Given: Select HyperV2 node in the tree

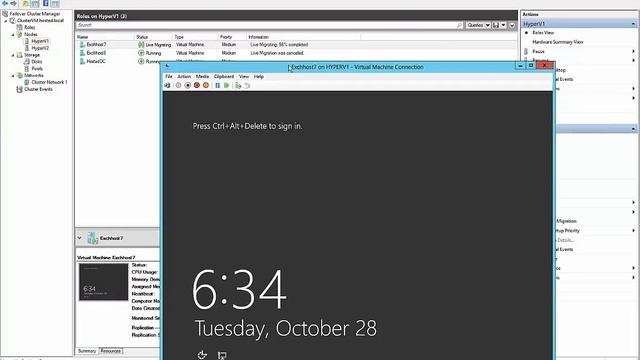Looking at the screenshot, I should tap(40, 48).
